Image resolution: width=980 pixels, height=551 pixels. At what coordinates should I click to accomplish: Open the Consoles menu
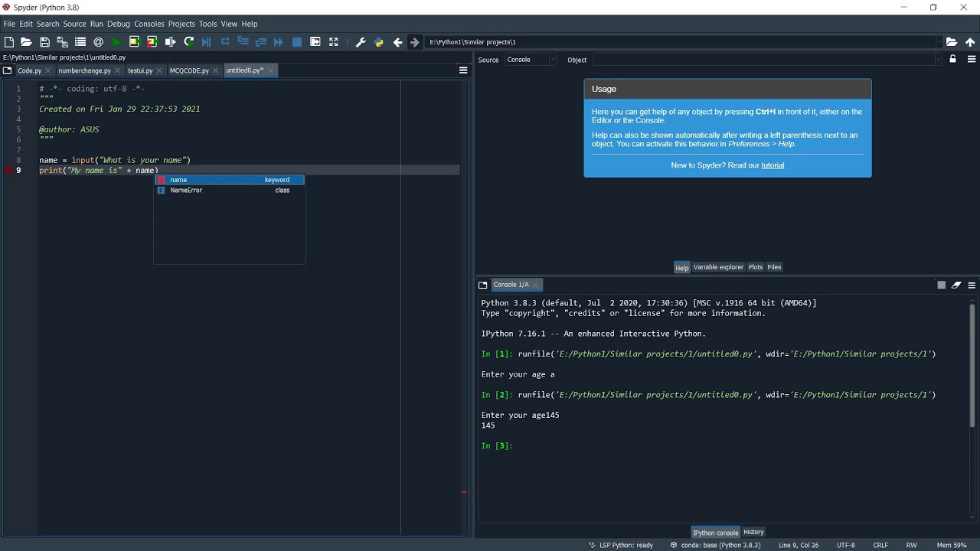point(149,24)
